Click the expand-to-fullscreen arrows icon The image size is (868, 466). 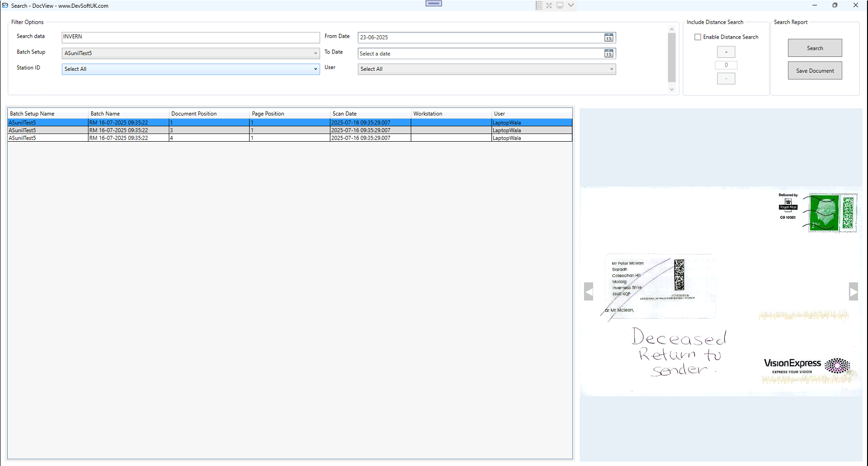549,5
